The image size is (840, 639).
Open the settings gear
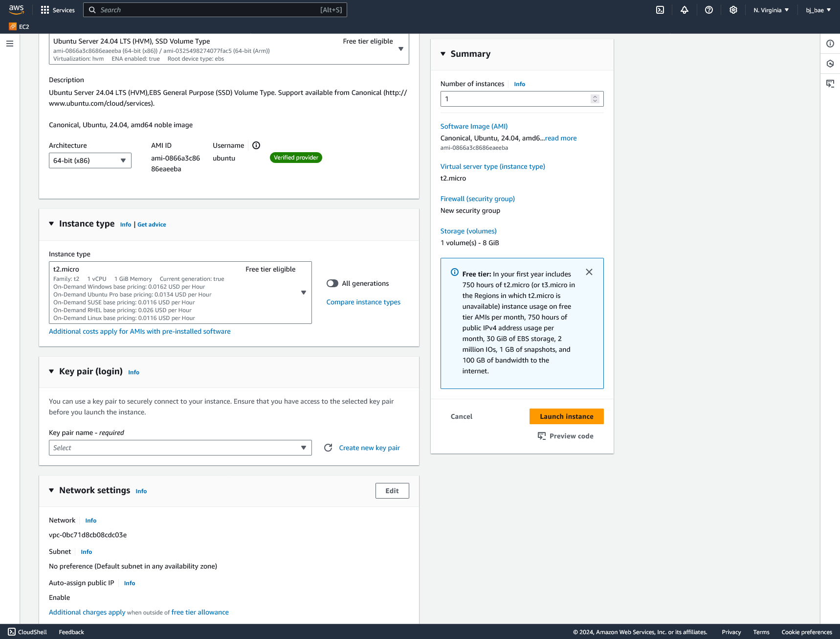pos(733,10)
